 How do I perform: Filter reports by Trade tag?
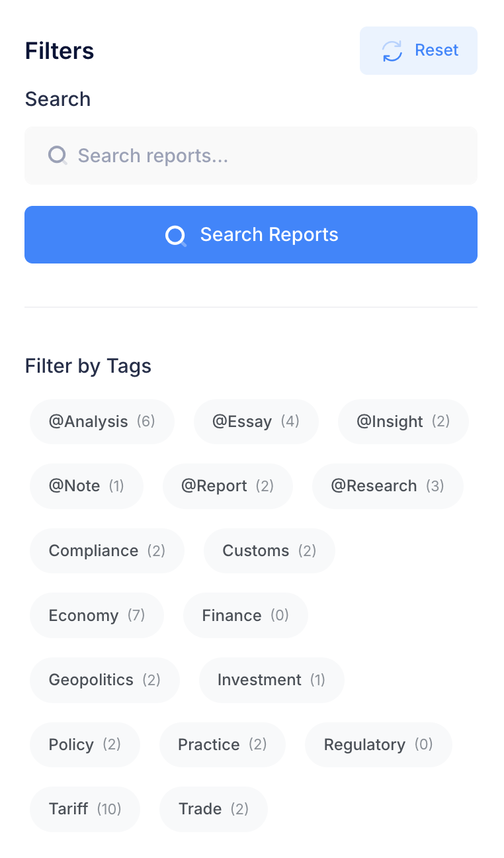pos(213,809)
